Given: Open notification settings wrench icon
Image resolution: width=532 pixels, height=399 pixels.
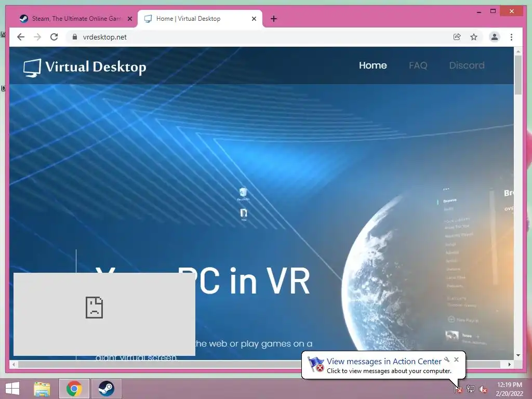Looking at the screenshot, I should point(447,360).
